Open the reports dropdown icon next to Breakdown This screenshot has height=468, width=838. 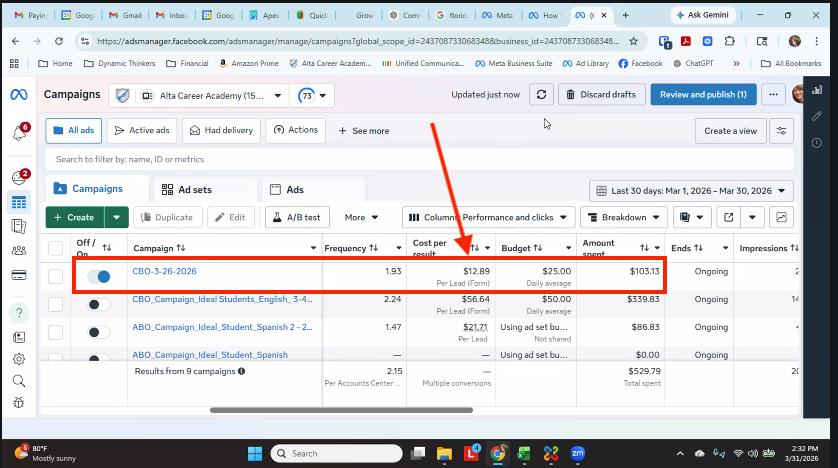691,217
